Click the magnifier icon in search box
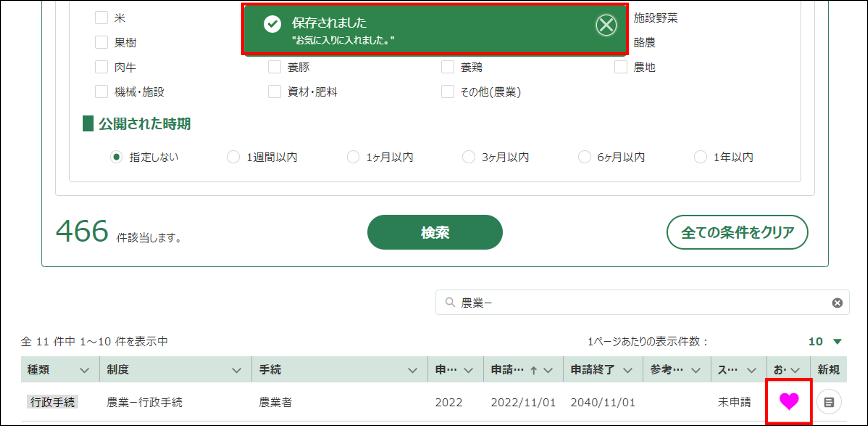Viewport: 868px width, 426px height. point(450,302)
